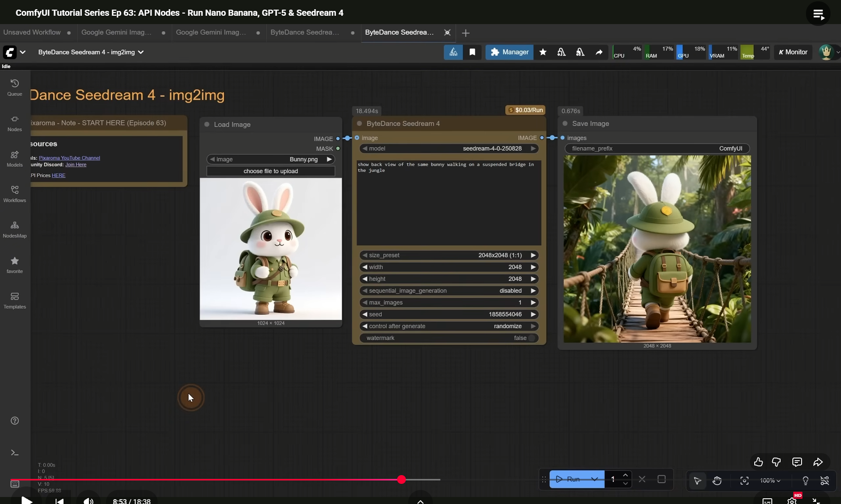The width and height of the screenshot is (841, 504).
Task: Switch to the Unsaved Workflow tab
Action: tap(32, 32)
